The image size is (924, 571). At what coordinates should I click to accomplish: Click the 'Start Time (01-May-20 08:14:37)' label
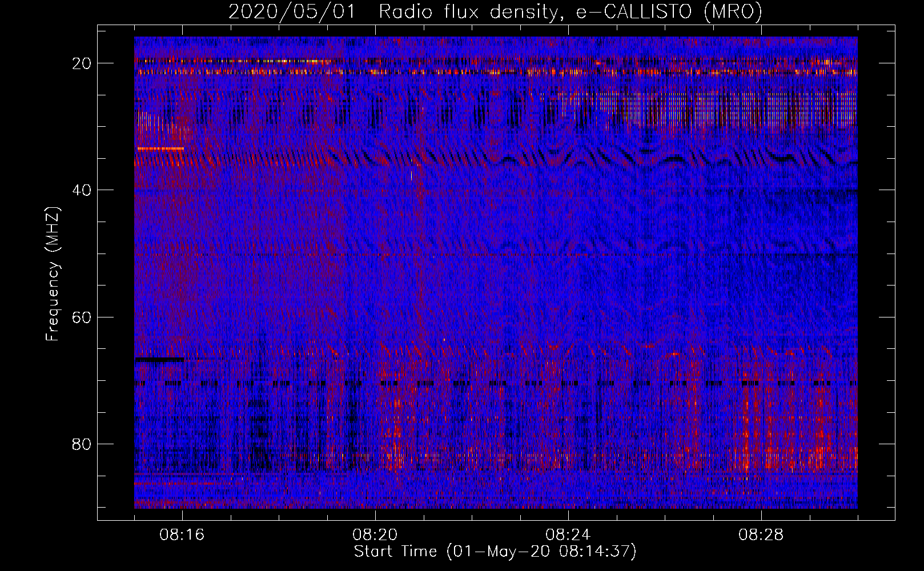[x=495, y=552]
